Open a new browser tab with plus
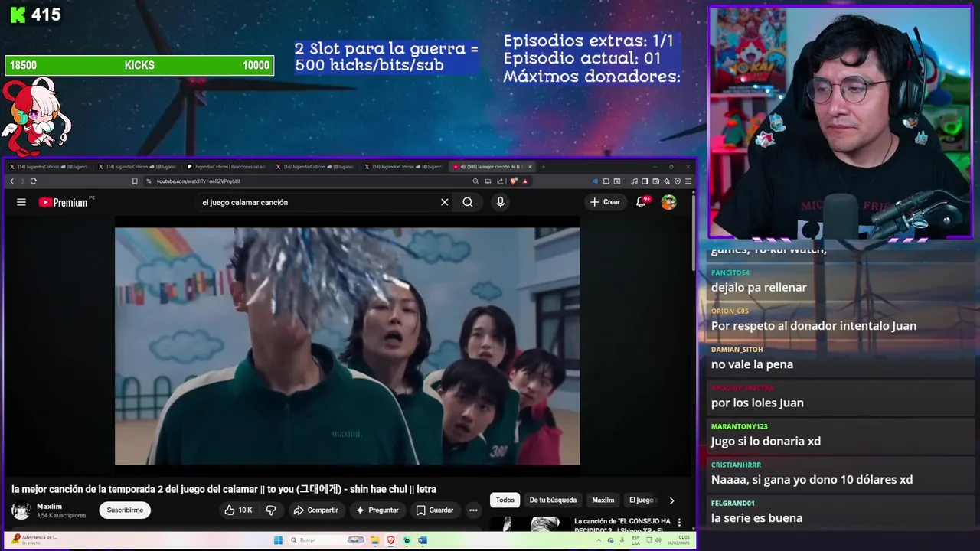This screenshot has height=551, width=980. click(x=542, y=166)
